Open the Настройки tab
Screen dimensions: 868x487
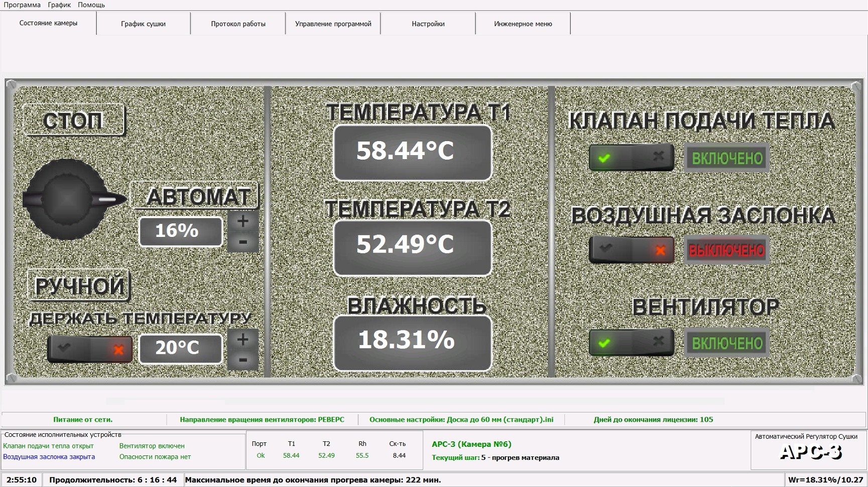428,24
